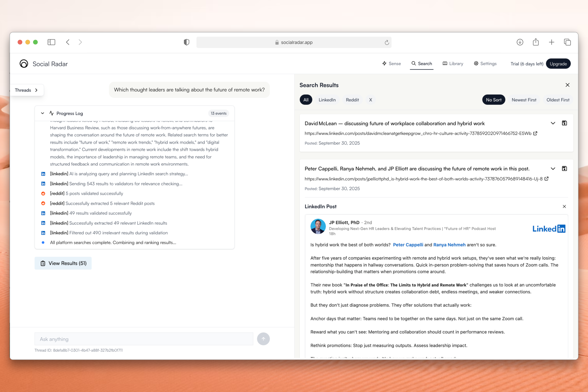Click Successfully extracted 5 relevant Reddit posts
588x392 pixels.
click(x=102, y=203)
